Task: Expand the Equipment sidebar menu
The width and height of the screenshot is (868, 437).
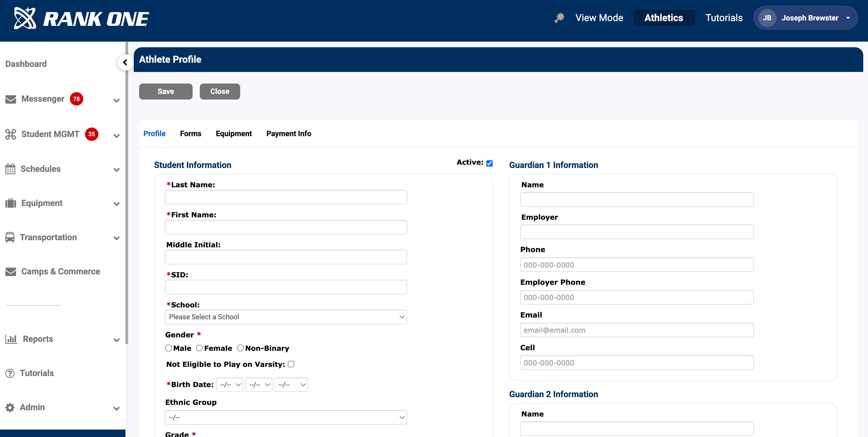Action: tap(117, 204)
